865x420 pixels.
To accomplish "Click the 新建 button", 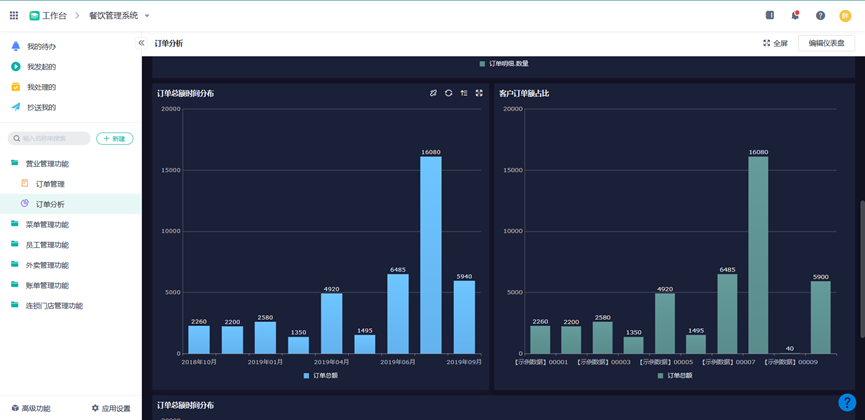I will pos(114,139).
